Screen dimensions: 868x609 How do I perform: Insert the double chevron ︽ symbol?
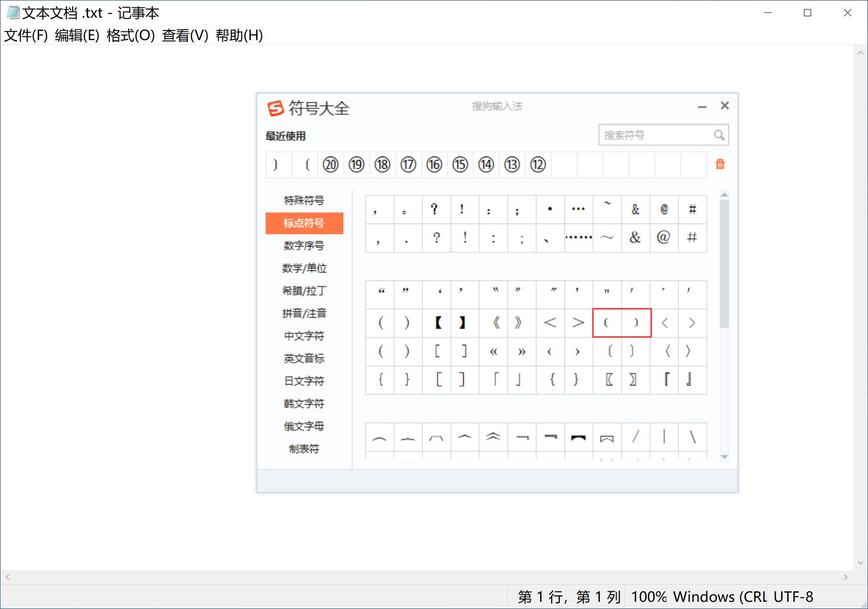pyautogui.click(x=494, y=437)
